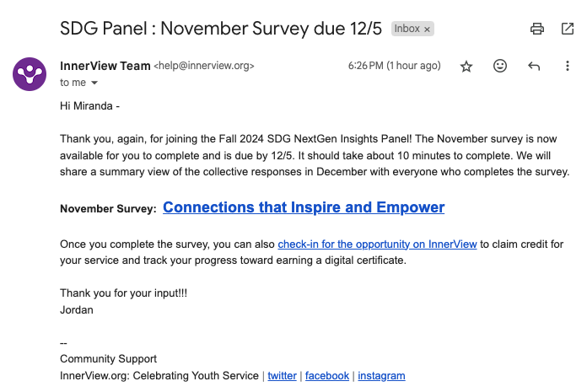
Task: Click the SDG Panel email subject line
Action: tap(221, 28)
